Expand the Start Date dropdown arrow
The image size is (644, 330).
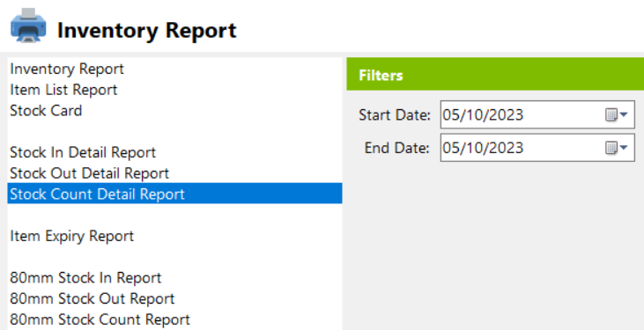[624, 115]
